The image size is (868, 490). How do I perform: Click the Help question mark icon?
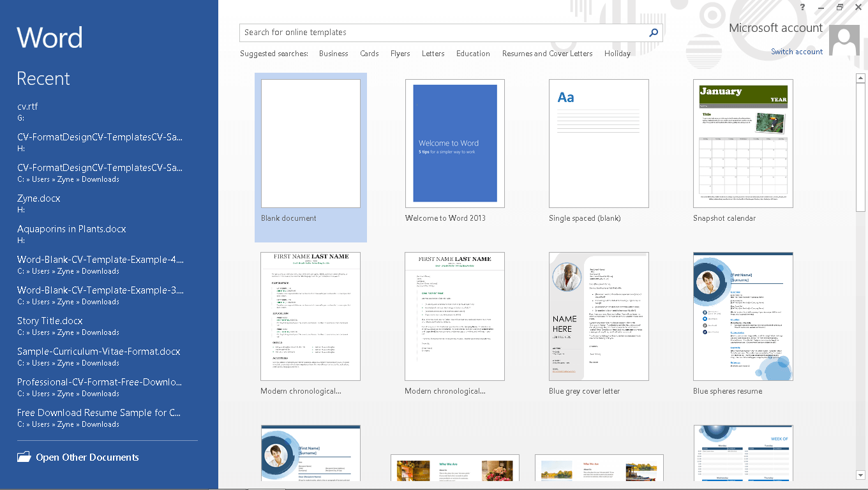(802, 7)
